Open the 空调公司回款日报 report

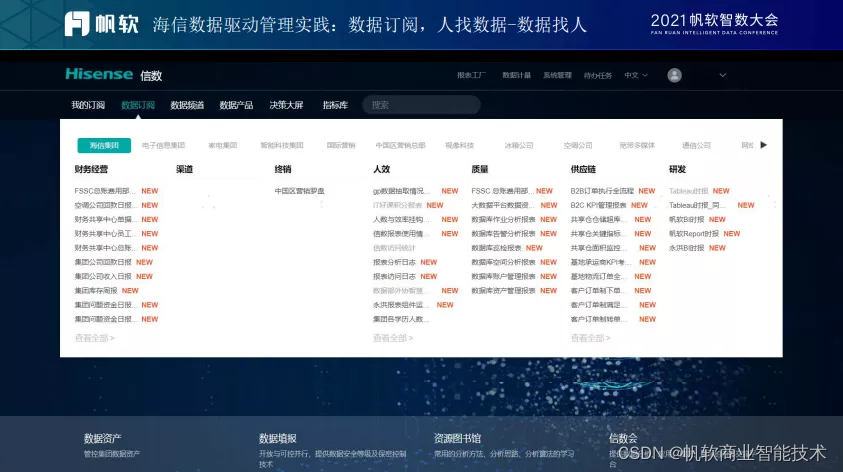(106, 205)
